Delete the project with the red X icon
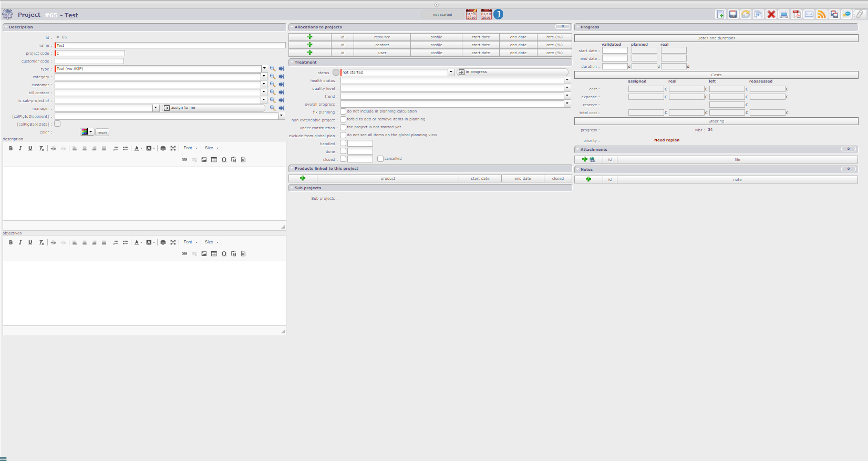 point(771,15)
